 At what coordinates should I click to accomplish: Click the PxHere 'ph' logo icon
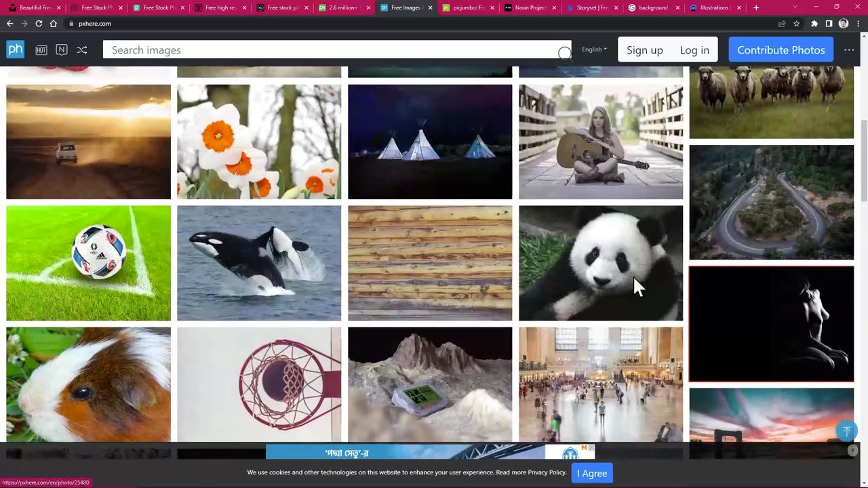15,49
